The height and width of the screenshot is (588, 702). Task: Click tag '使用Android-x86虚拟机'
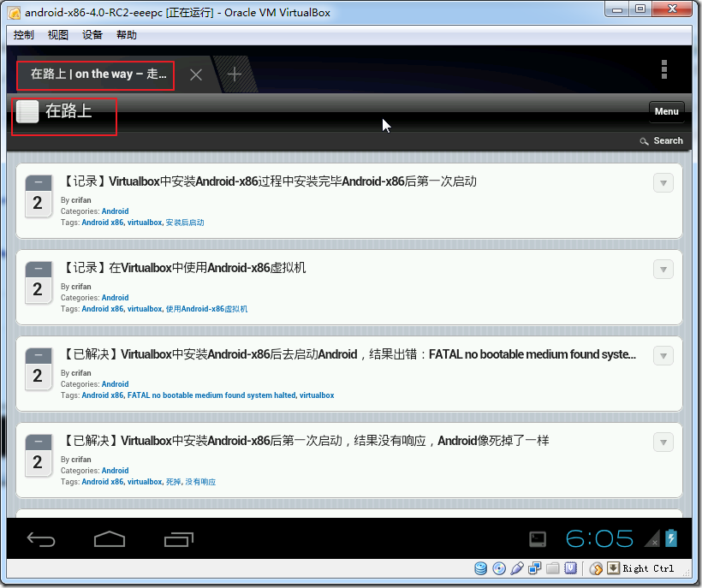pos(206,309)
